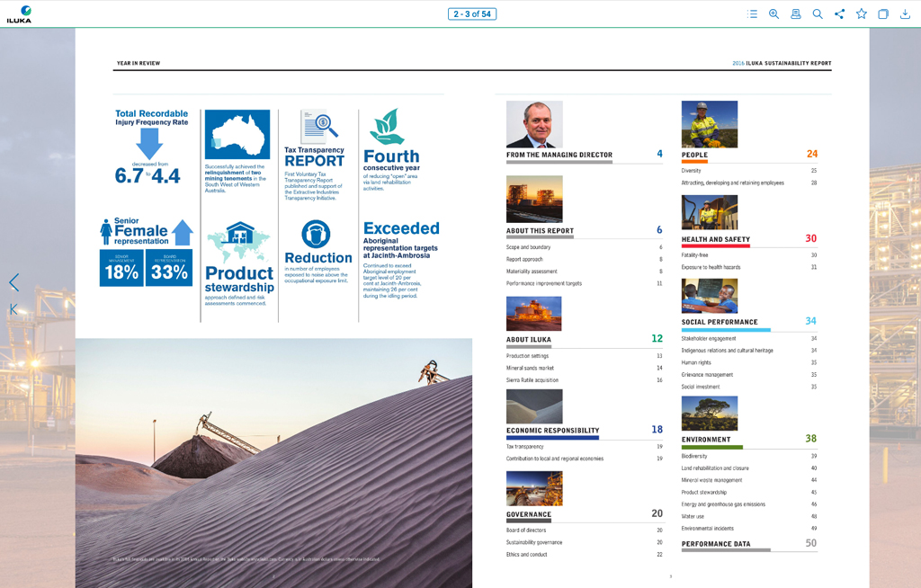Click the Iluka logo

pyautogui.click(x=19, y=14)
